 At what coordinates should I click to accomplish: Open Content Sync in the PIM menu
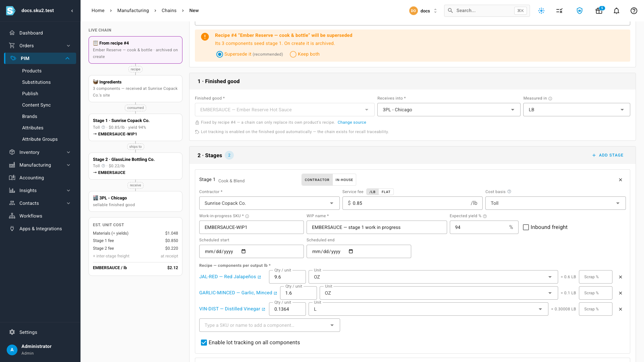coord(37,105)
